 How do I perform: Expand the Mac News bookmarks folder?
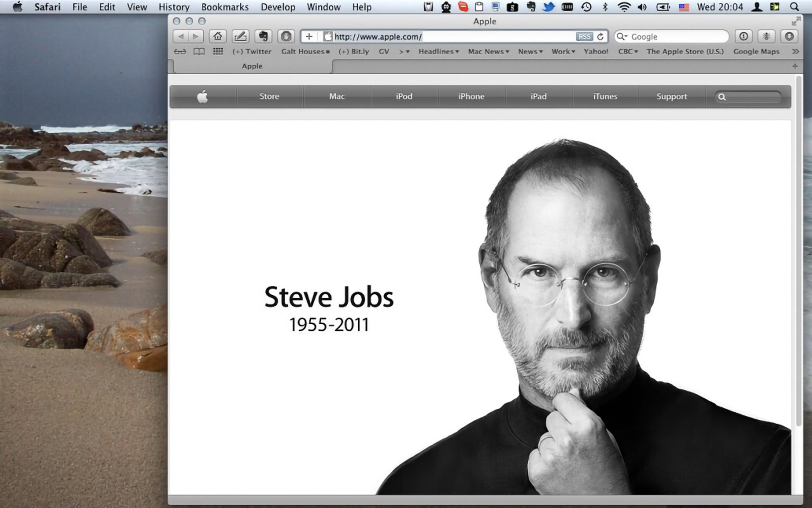pyautogui.click(x=488, y=52)
